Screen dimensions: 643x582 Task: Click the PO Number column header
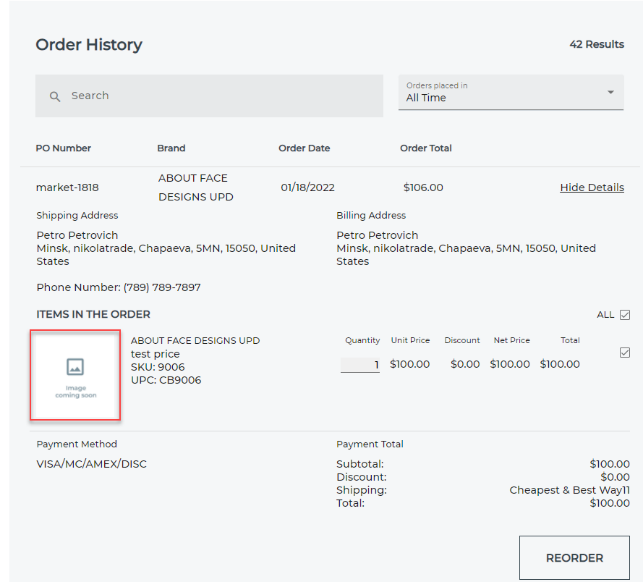[x=63, y=148]
